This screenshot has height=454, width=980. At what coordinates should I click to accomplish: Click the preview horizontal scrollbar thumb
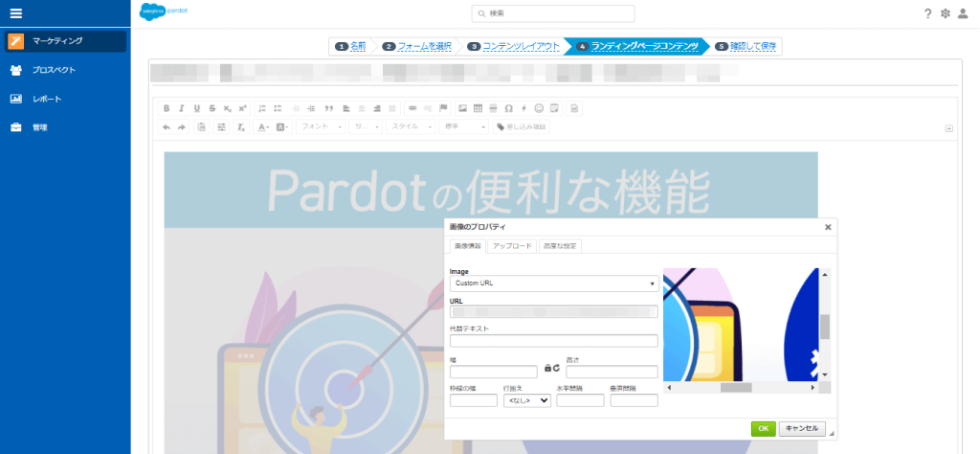[736, 388]
